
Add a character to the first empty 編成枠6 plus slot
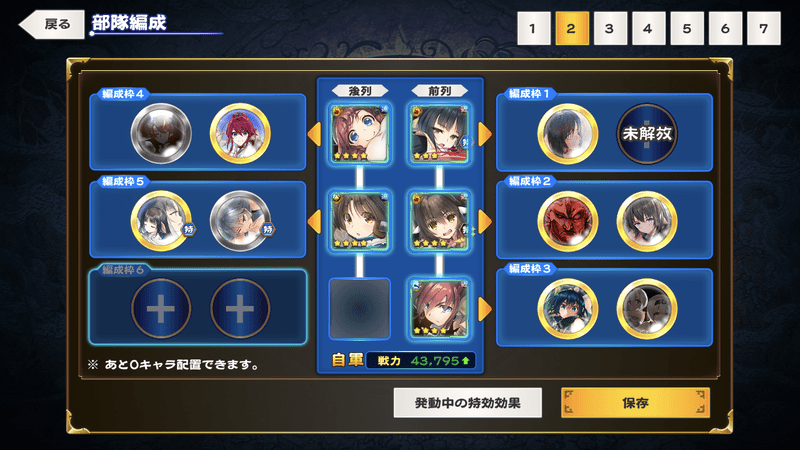161,308
